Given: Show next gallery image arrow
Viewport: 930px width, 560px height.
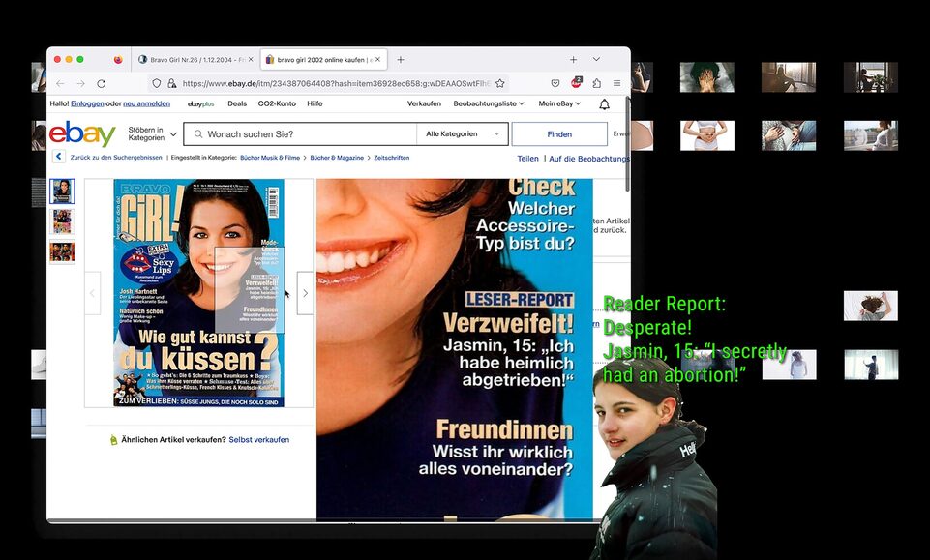Looking at the screenshot, I should [x=305, y=293].
